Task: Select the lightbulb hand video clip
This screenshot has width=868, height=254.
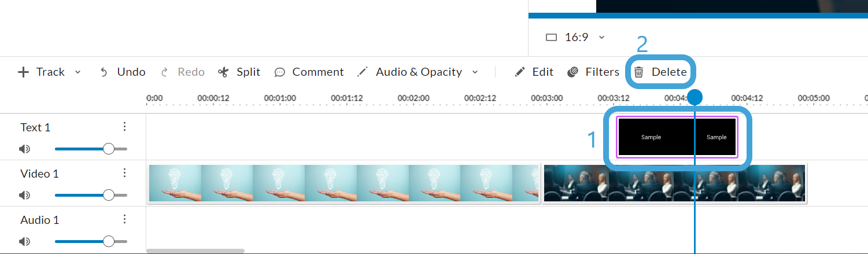Action: click(344, 184)
